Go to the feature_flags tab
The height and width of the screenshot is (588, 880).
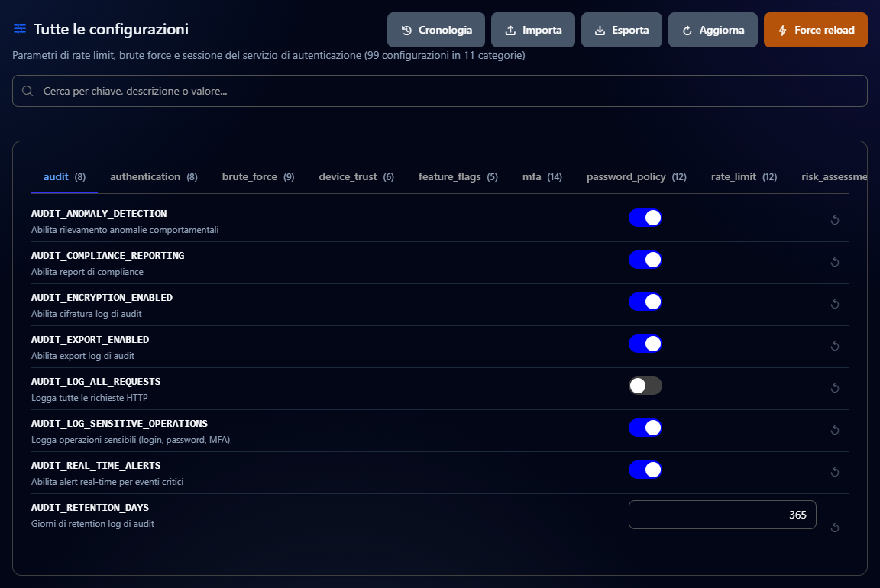pyautogui.click(x=458, y=176)
